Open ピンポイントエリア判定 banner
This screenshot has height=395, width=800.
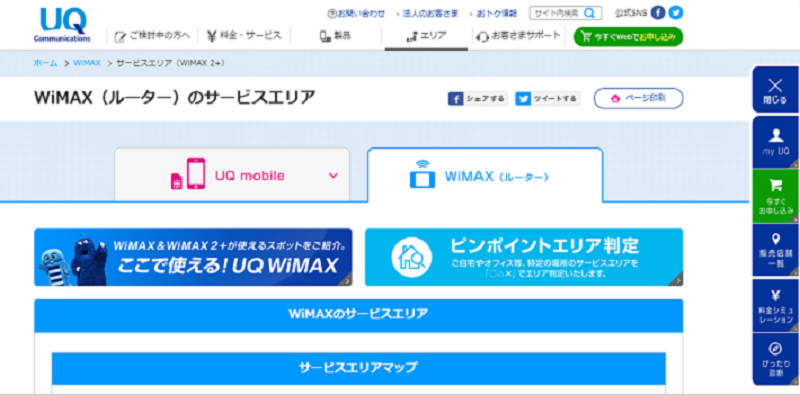[524, 257]
